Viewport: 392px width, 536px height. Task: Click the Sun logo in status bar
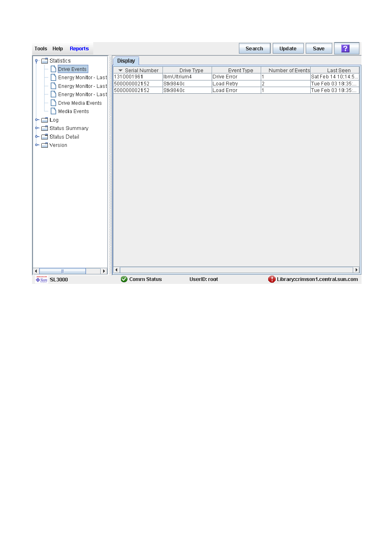click(x=41, y=279)
